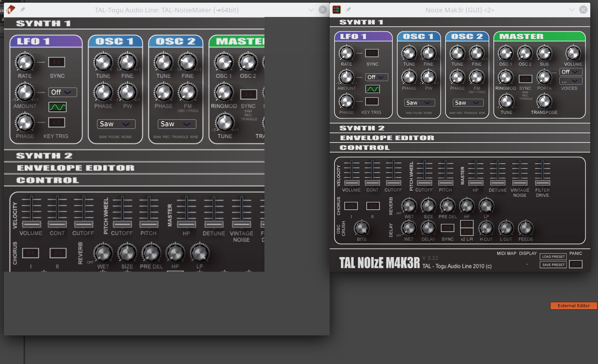Viewport: 598px width, 364px height.
Task: Click the SYNTH 1 header in the Noize Mak3r window
Action: pos(460,22)
